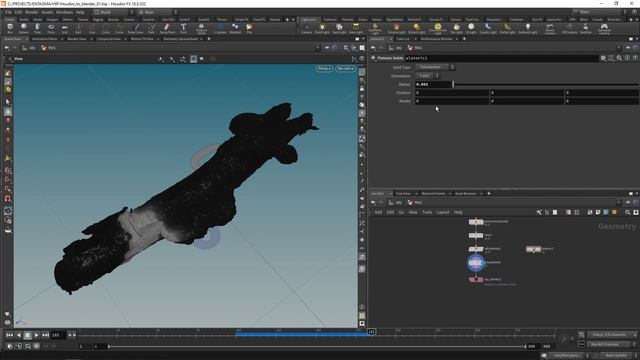Screen dimensions: 640x360
Task: Click the stop playback button
Action: [27, 335]
